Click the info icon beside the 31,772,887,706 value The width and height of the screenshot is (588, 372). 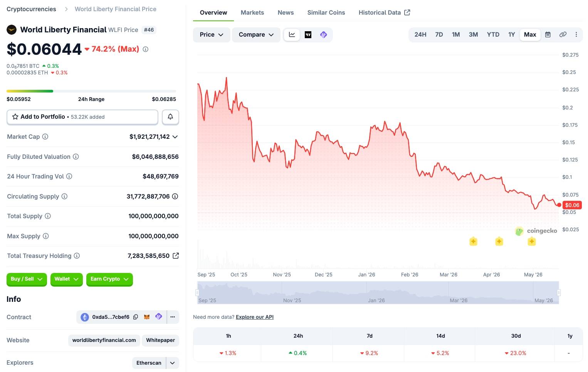175,196
